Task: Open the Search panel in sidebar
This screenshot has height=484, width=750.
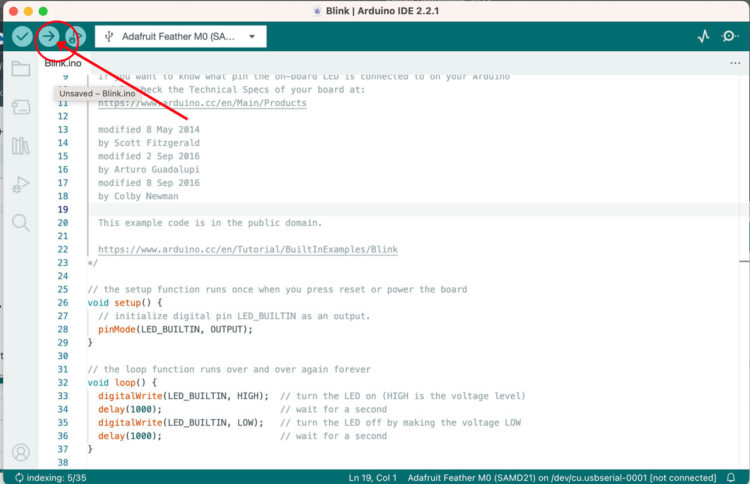Action: (20, 222)
